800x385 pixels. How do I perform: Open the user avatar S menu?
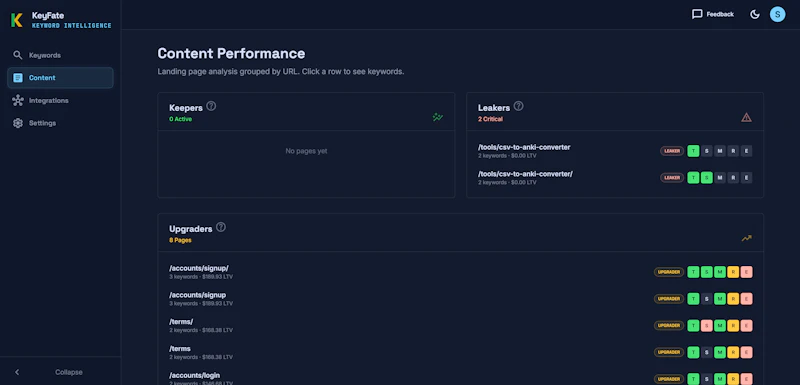pyautogui.click(x=778, y=14)
